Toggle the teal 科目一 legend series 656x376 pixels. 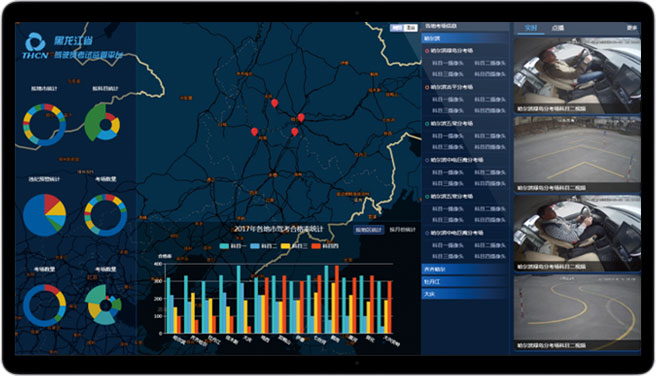click(x=231, y=246)
